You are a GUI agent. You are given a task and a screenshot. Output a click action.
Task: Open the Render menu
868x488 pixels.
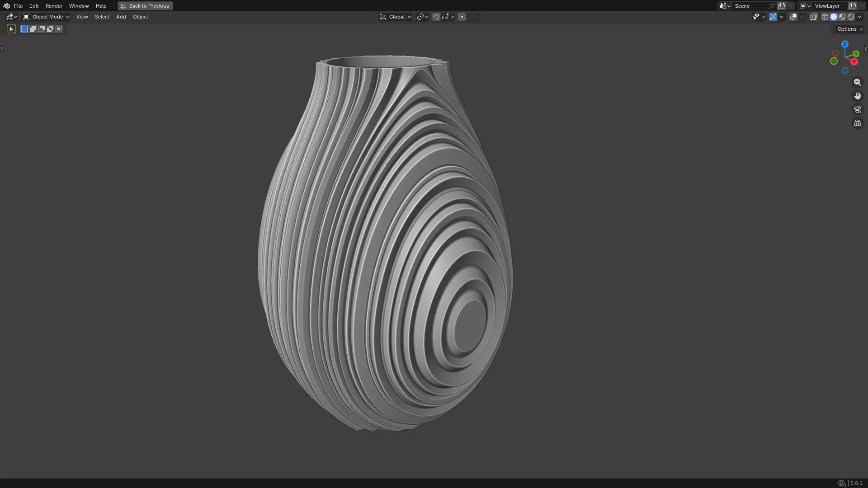coord(54,6)
